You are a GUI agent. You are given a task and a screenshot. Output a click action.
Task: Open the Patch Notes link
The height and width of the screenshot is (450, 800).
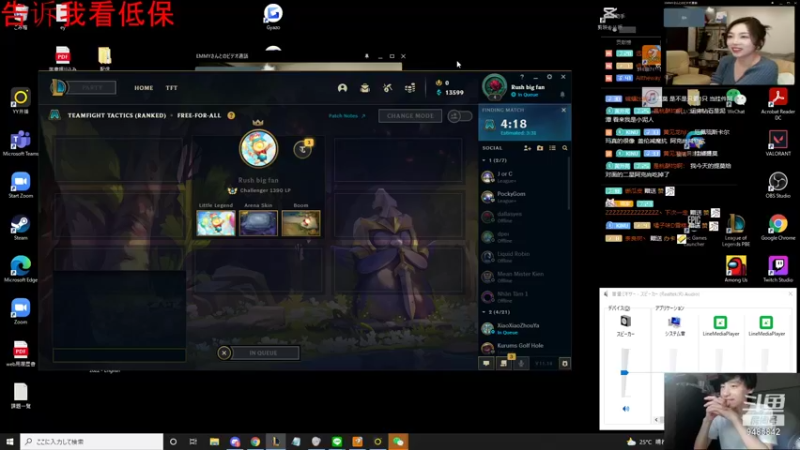point(346,116)
